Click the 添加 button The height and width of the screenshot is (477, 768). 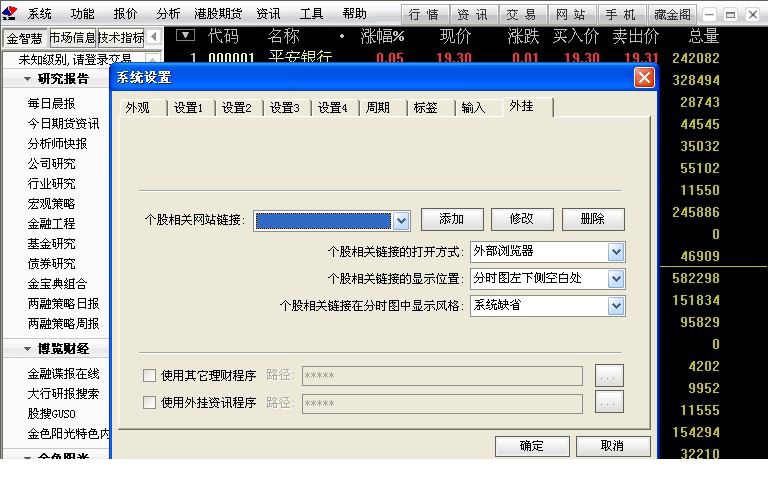(452, 219)
